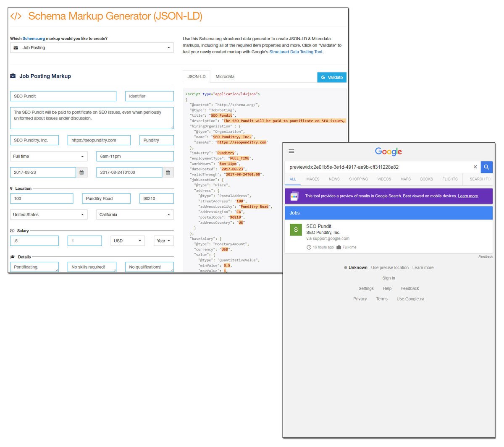
Task: Click the blue Google search magnifier button
Action: click(x=486, y=167)
